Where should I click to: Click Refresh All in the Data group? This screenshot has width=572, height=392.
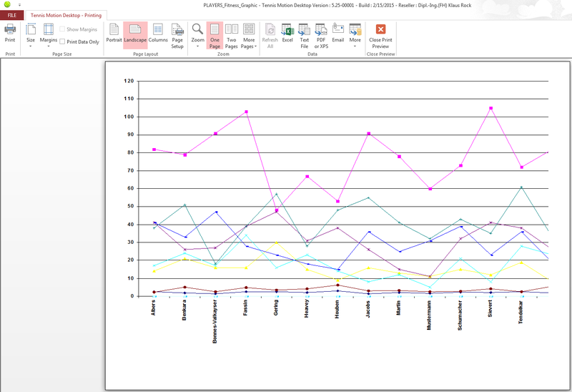(x=270, y=33)
